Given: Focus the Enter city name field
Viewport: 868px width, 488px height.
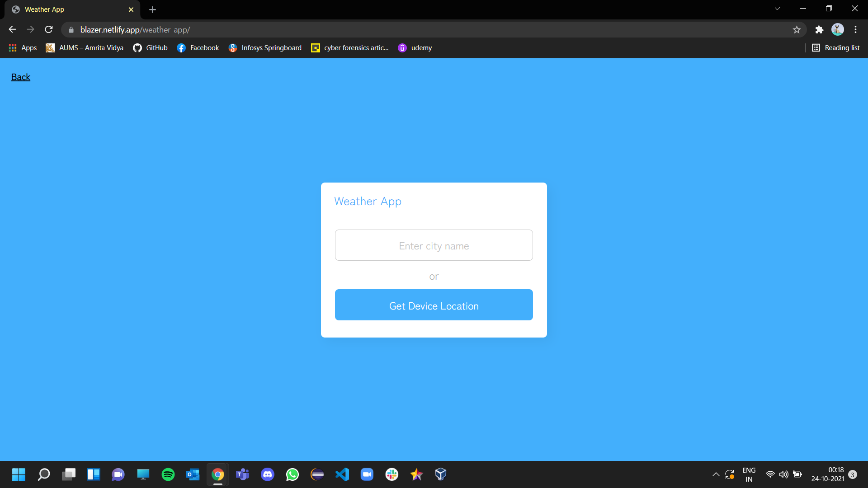Looking at the screenshot, I should [434, 245].
